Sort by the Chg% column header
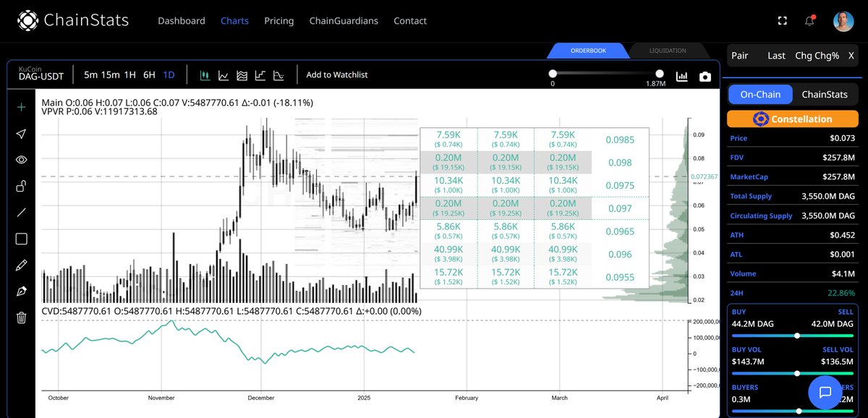This screenshot has height=418, width=868. point(827,56)
